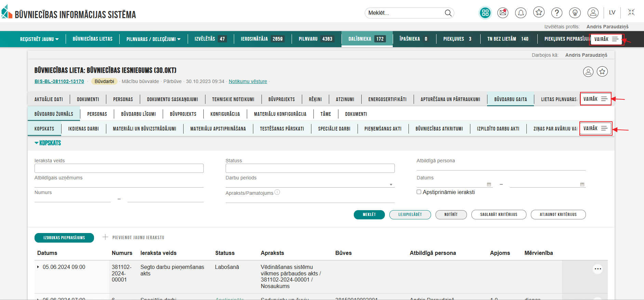
Task: Open the notifications bell icon
Action: (x=521, y=13)
